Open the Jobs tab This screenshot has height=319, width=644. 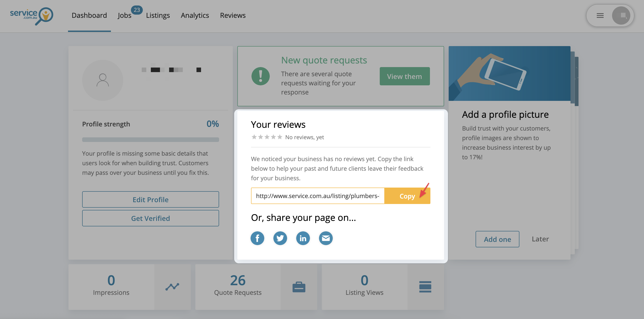pos(124,16)
